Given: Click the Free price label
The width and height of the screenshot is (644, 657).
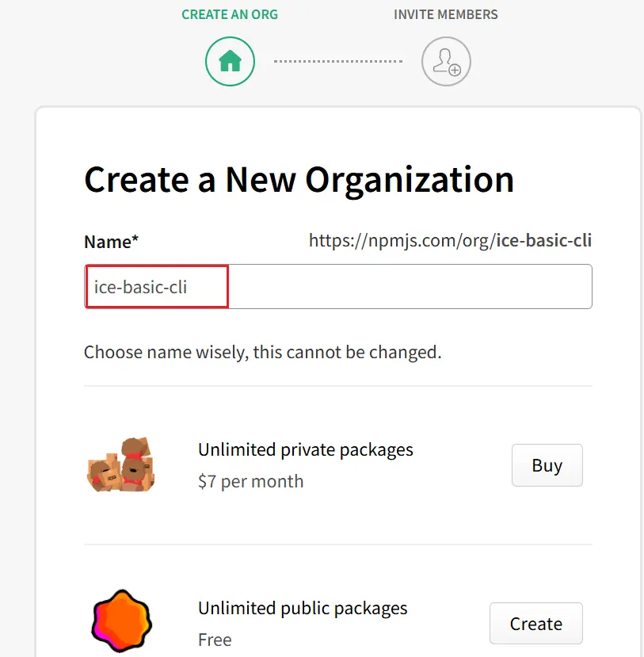Looking at the screenshot, I should coord(215,640).
